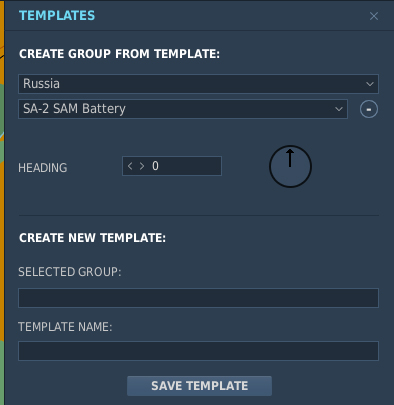Click the map strip beside the panel
The height and width of the screenshot is (405, 394).
[2, 200]
